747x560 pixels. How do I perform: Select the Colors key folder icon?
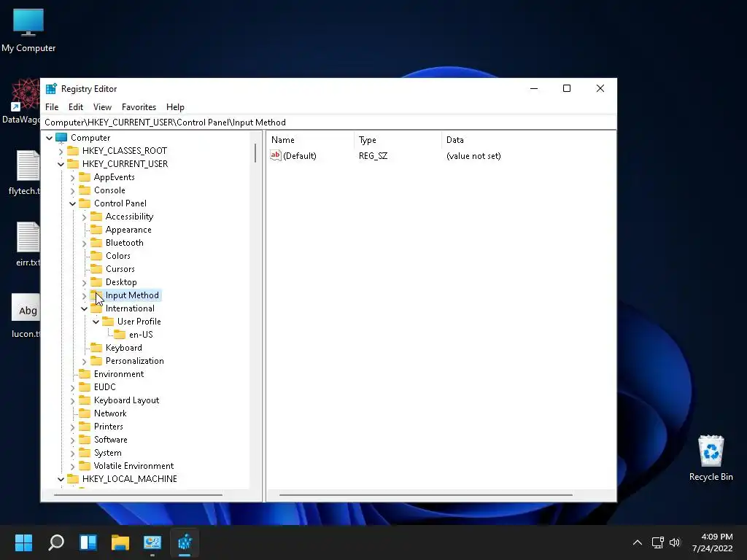96,256
